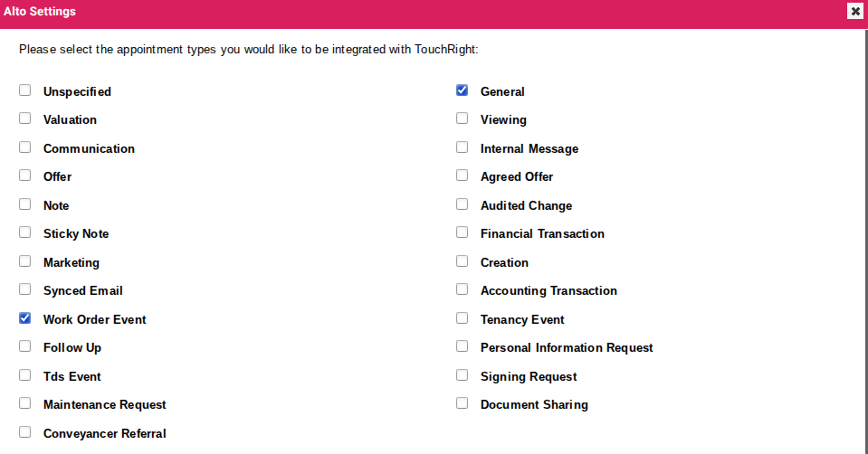Select the Signing Request checkbox
The image size is (868, 454).
coord(463,375)
